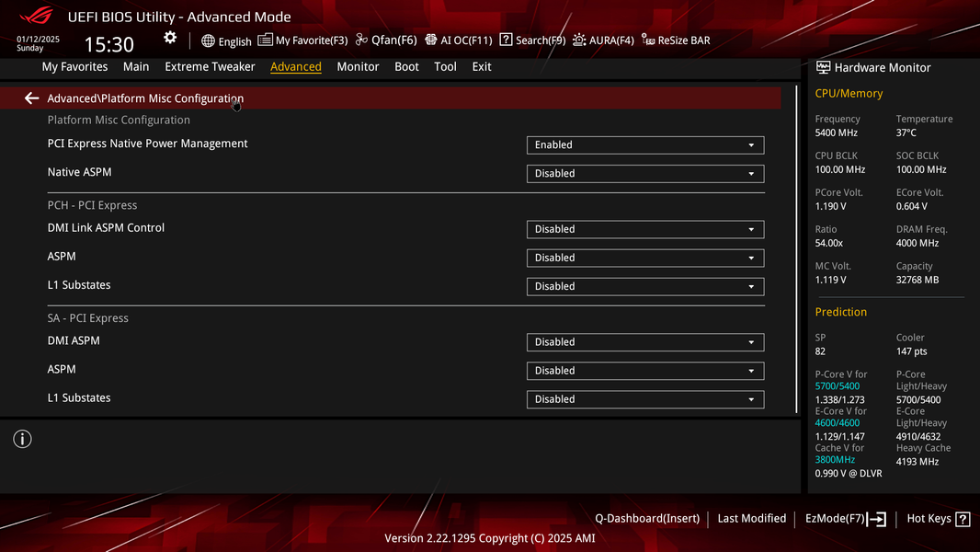The image size is (980, 552).
Task: Open settings gear icon next to the clock
Action: [170, 38]
